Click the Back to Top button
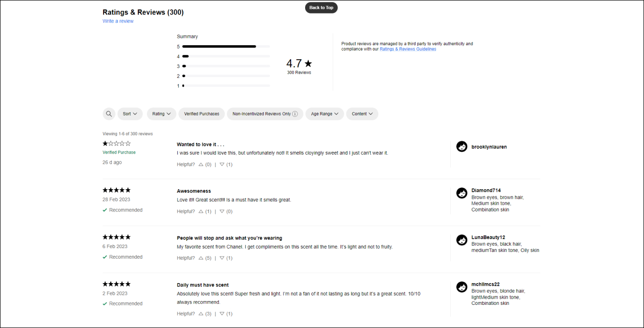This screenshot has width=644, height=328. (x=322, y=8)
